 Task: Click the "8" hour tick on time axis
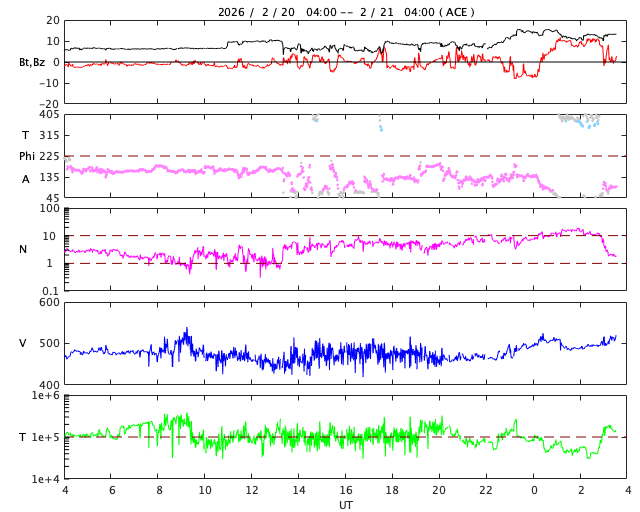pyautogui.click(x=158, y=491)
